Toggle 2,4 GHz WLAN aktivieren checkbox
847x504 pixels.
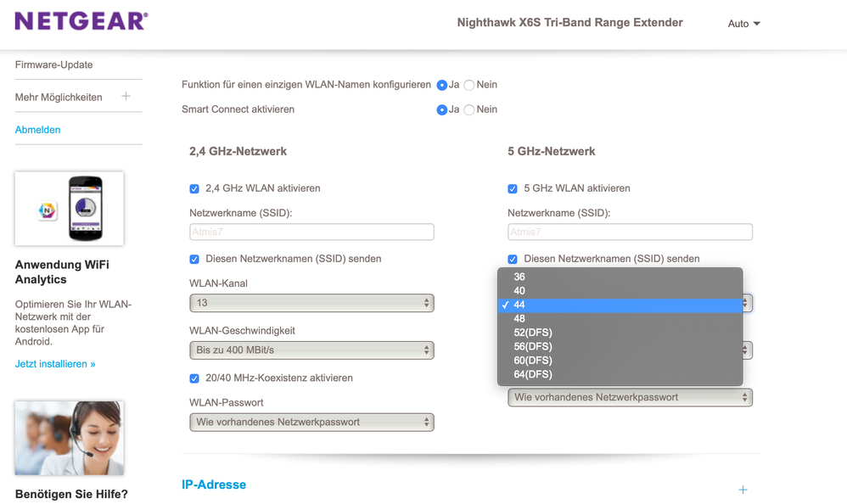pyautogui.click(x=194, y=188)
